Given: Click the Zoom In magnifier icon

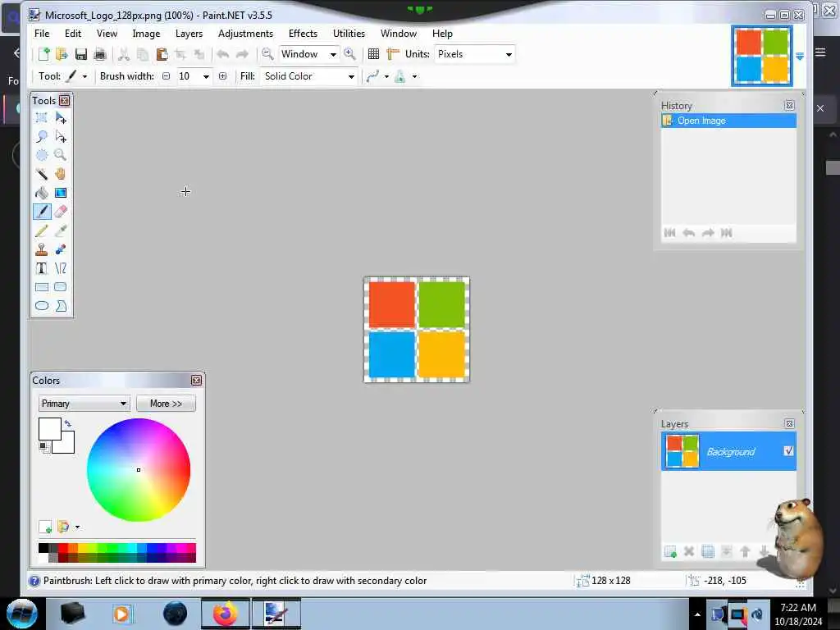Looking at the screenshot, I should tap(349, 54).
